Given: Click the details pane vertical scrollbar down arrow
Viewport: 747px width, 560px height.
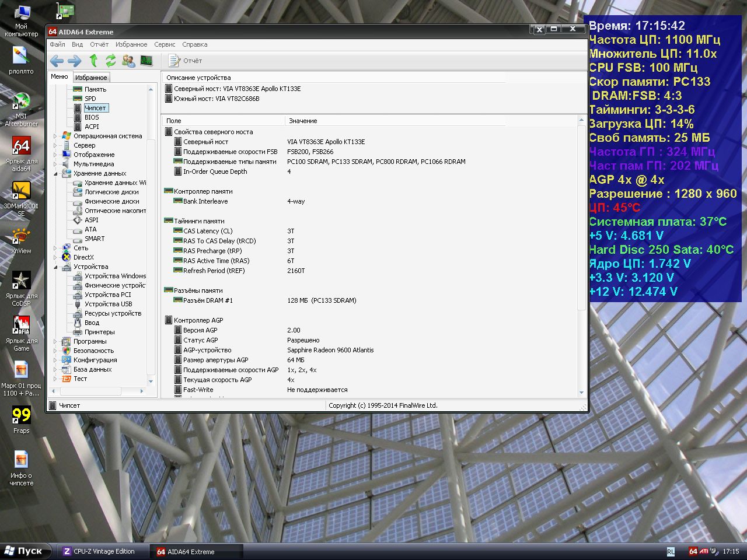Looking at the screenshot, I should 581,393.
